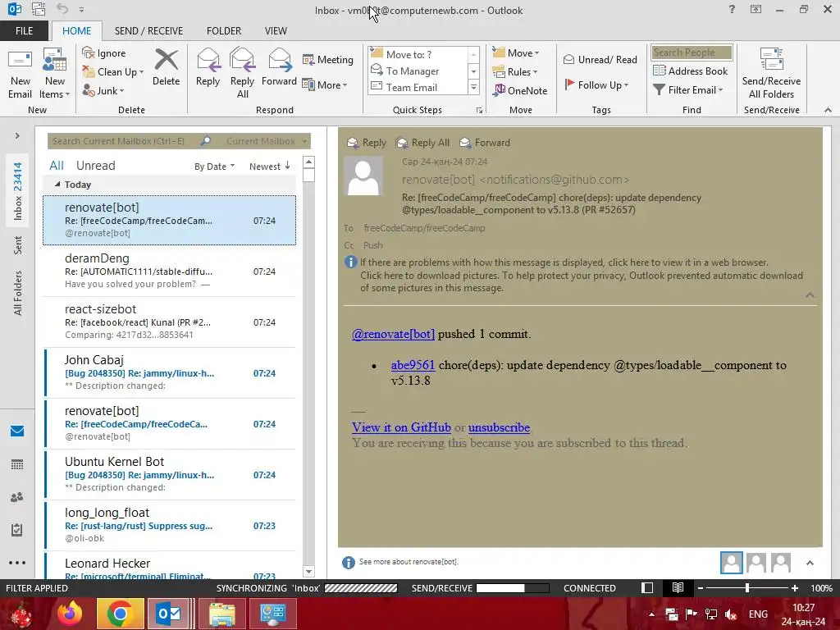Image resolution: width=840 pixels, height=630 pixels.
Task: Click Reply in the reading pane
Action: [367, 143]
